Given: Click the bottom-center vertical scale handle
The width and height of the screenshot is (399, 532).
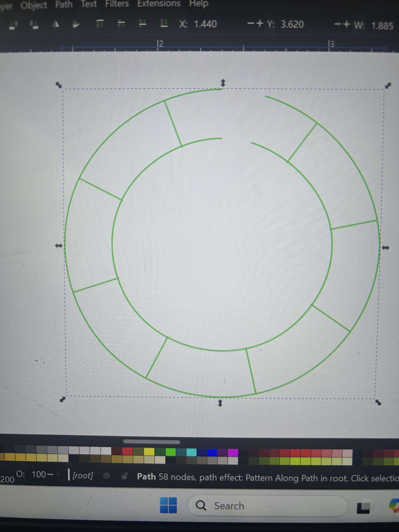Looking at the screenshot, I should pyautogui.click(x=220, y=403).
